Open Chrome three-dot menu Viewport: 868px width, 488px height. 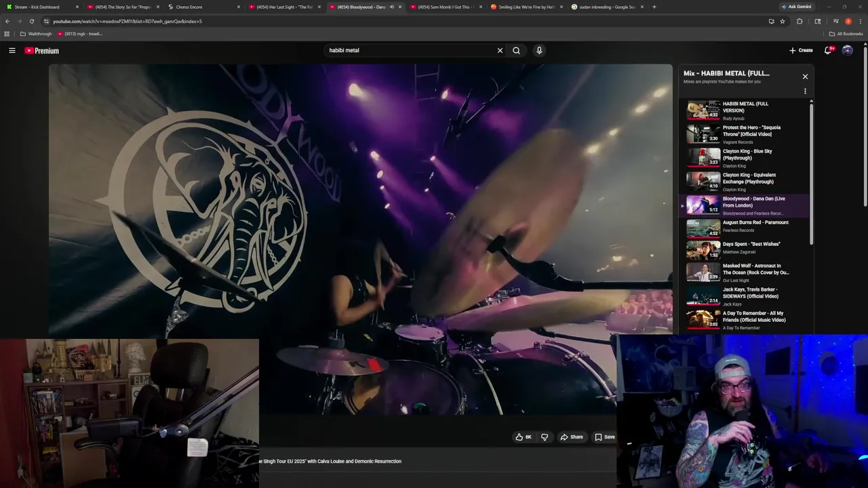click(x=860, y=21)
